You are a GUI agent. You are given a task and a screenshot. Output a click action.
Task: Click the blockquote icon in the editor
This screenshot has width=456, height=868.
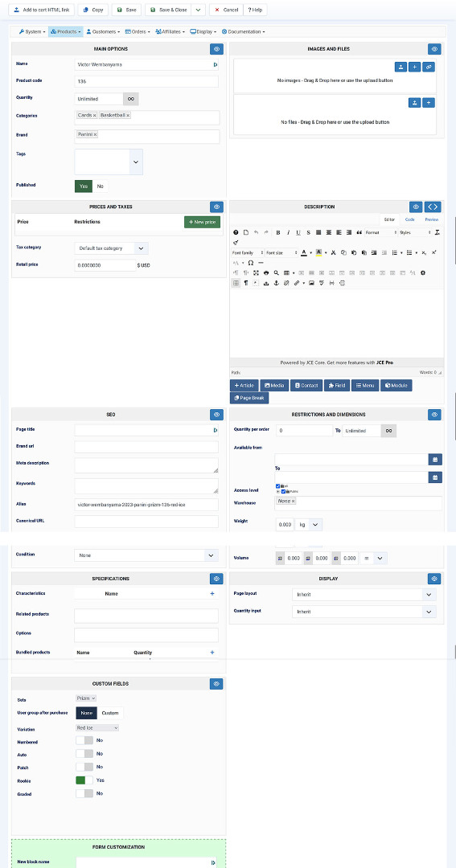pos(359,232)
